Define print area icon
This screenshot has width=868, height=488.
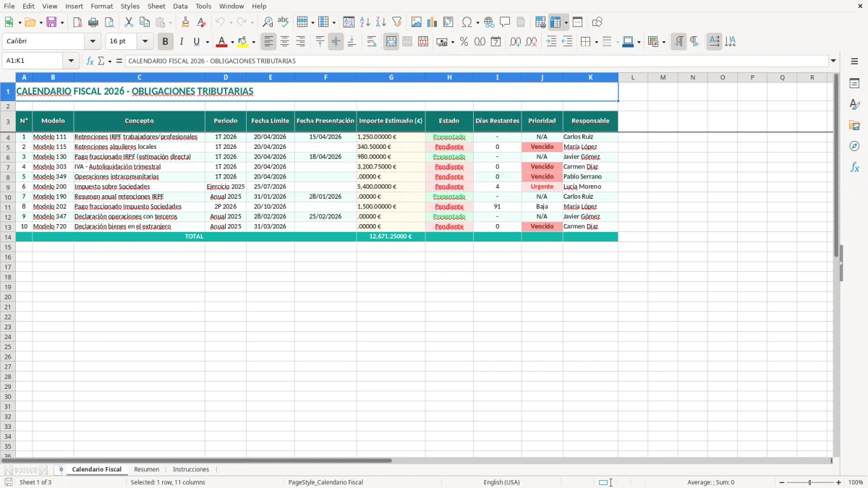(540, 22)
